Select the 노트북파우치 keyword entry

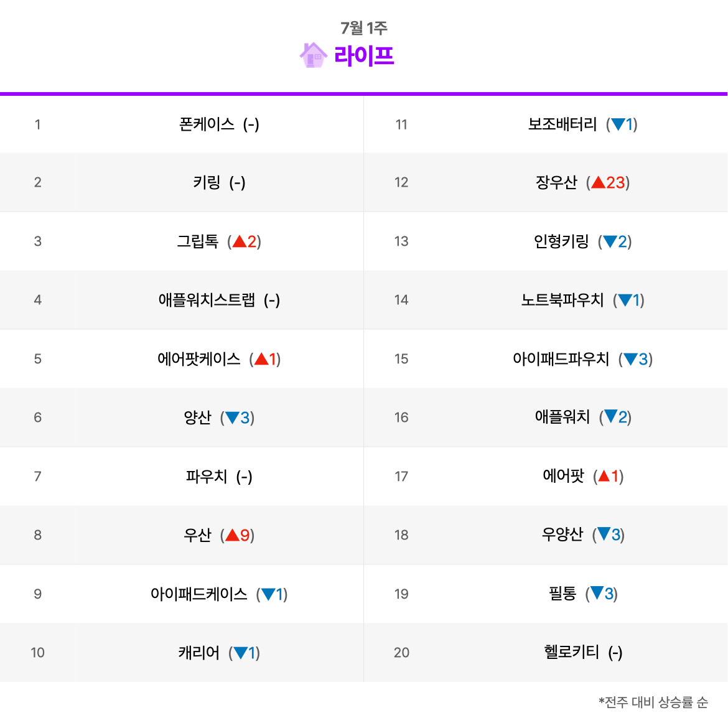pyautogui.click(x=562, y=299)
